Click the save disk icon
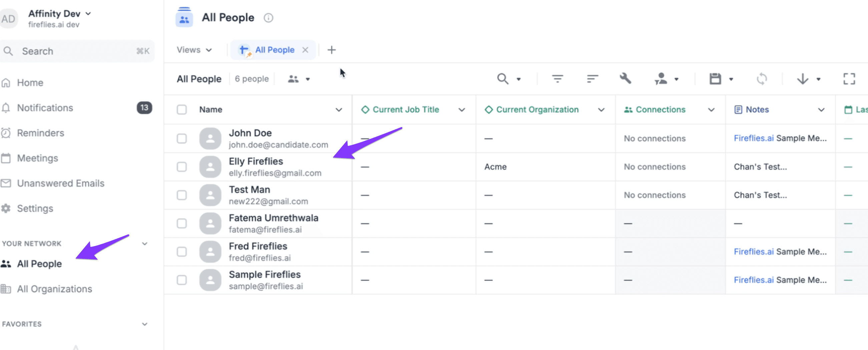The width and height of the screenshot is (868, 350). [x=715, y=79]
